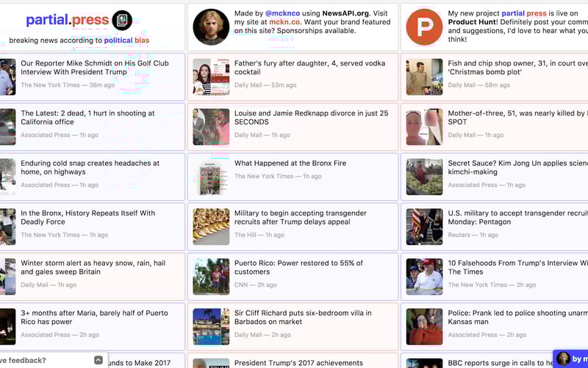The width and height of the screenshot is (588, 368).
Task: Click the vodka cocktail story thumbnail
Action: 211,77
